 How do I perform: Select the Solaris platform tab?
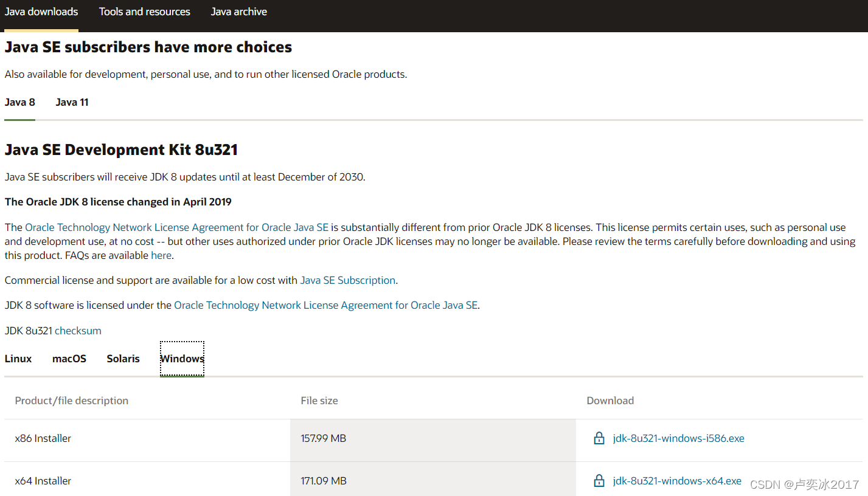[x=123, y=359]
